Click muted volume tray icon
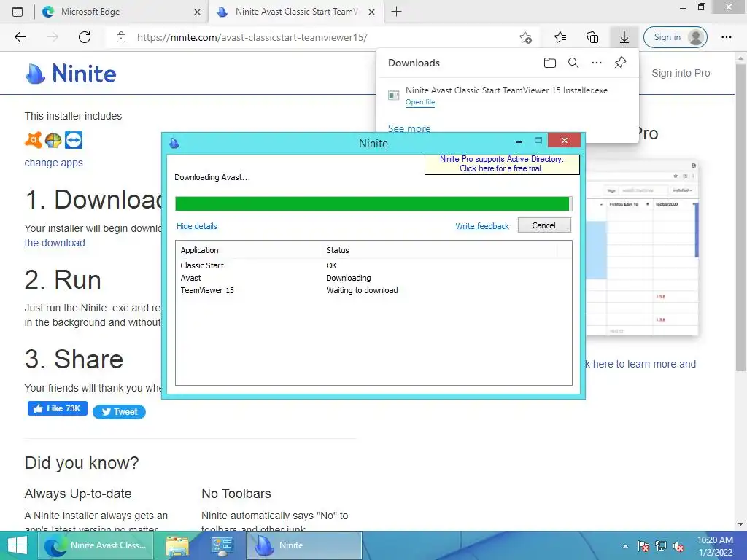This screenshot has height=560, width=747. (x=678, y=546)
